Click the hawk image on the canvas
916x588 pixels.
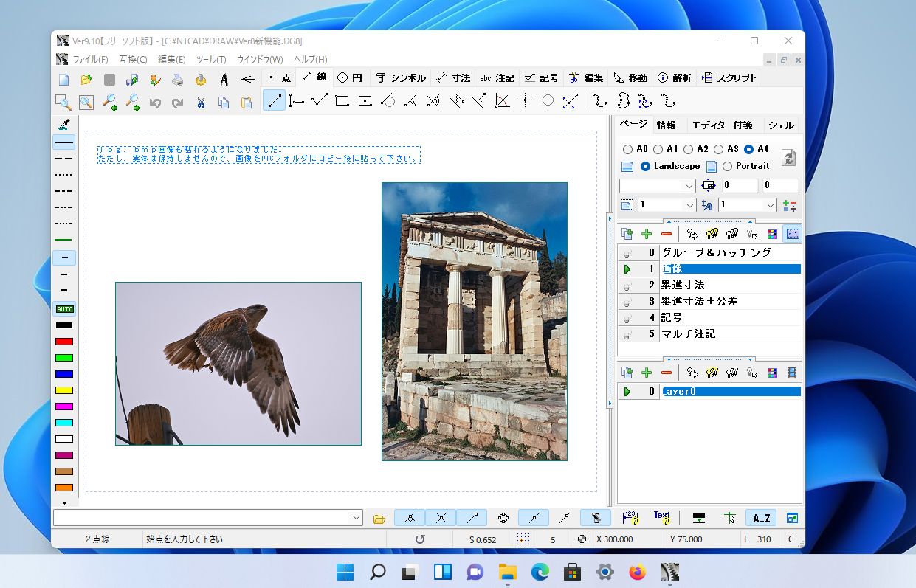[x=238, y=364]
